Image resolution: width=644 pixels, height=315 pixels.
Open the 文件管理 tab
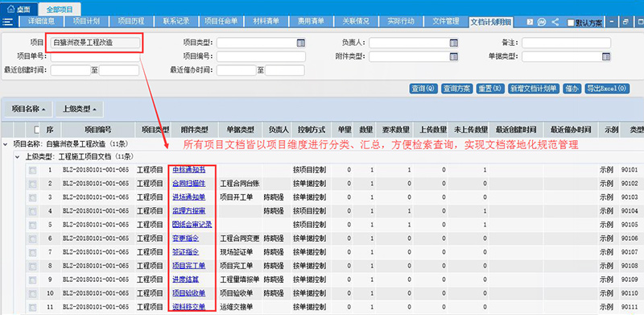pos(446,22)
